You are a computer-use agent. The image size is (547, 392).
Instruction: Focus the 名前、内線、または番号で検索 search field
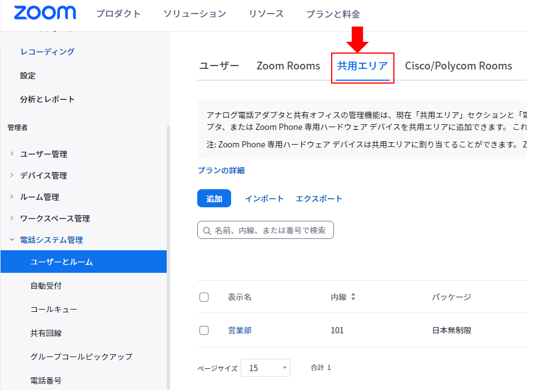(266, 230)
